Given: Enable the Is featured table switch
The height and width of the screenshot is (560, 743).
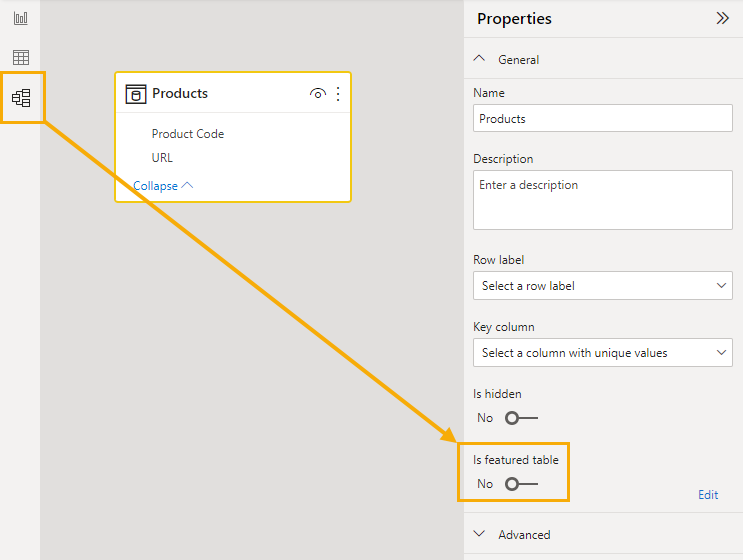Looking at the screenshot, I should [521, 484].
